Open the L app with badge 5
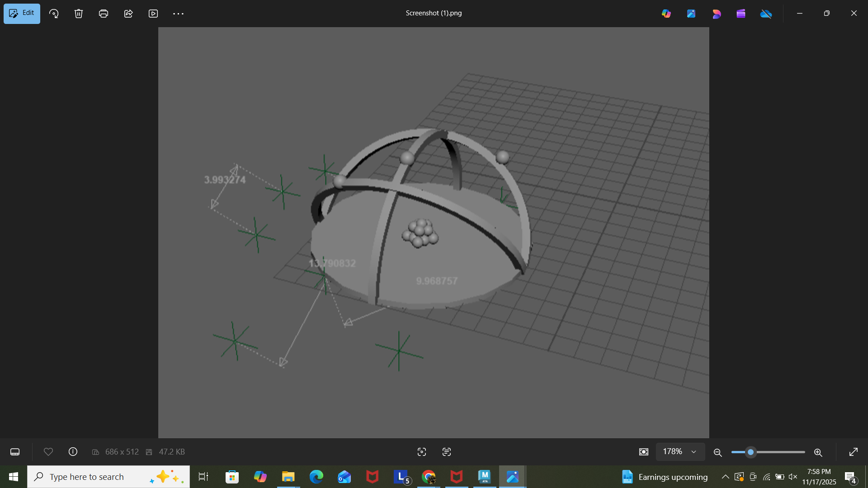The width and height of the screenshot is (868, 488). 401,477
